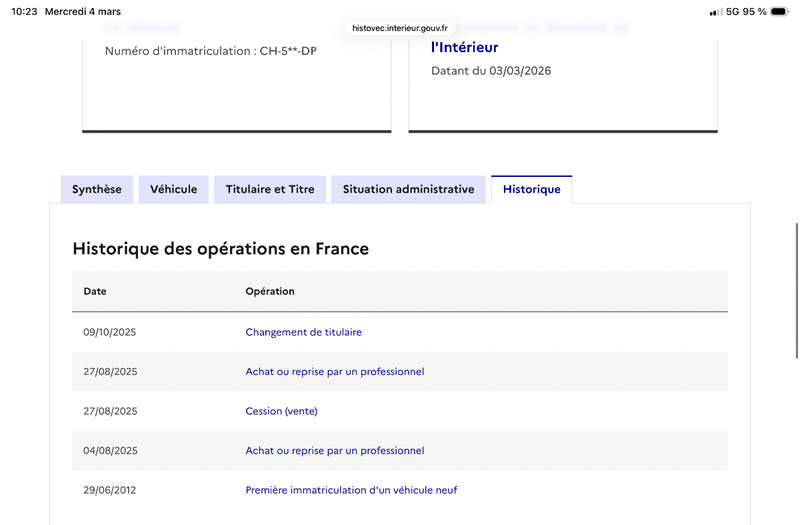Click the l'Intérieur heading link

coord(464,47)
